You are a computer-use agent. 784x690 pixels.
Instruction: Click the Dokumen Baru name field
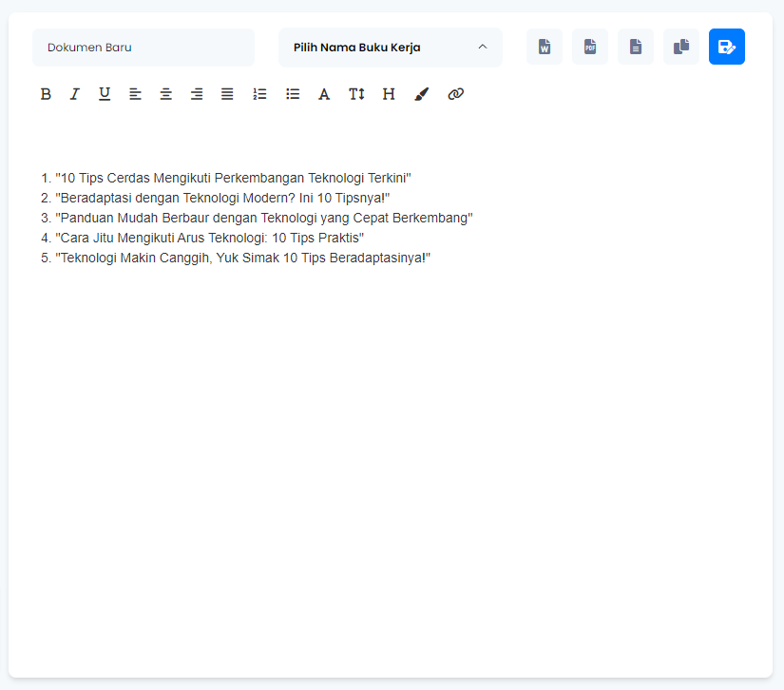pos(143,48)
